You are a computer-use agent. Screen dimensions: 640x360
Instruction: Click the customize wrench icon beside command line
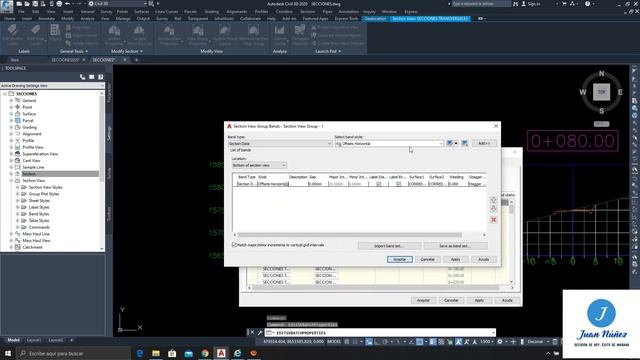pyautogui.click(x=260, y=333)
